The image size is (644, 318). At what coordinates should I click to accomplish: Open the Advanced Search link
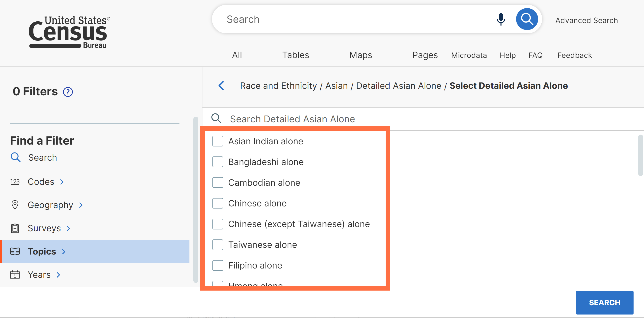[586, 20]
